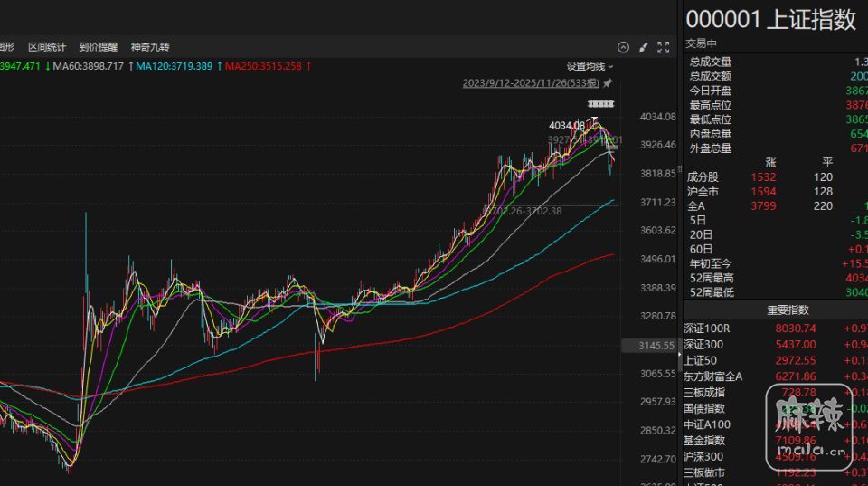Open the 区间统计 tool

pyautogui.click(x=47, y=47)
